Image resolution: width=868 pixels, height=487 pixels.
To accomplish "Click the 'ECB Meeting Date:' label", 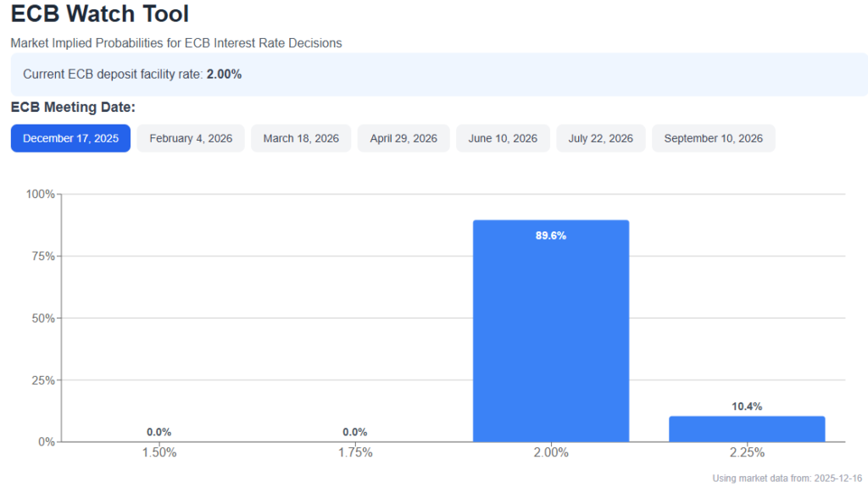I will point(73,108).
